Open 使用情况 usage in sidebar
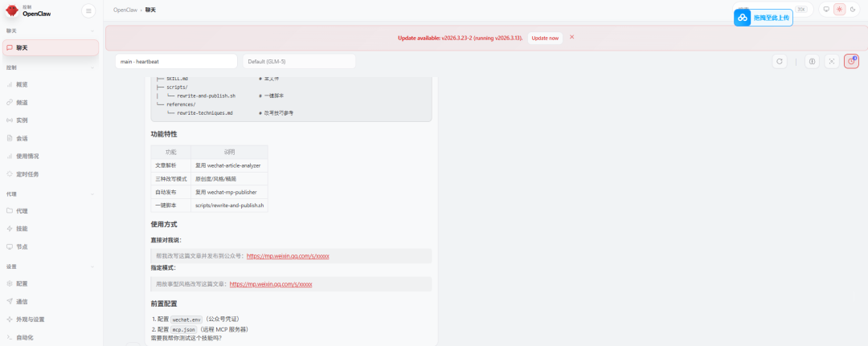The height and width of the screenshot is (346, 868). pyautogui.click(x=51, y=156)
